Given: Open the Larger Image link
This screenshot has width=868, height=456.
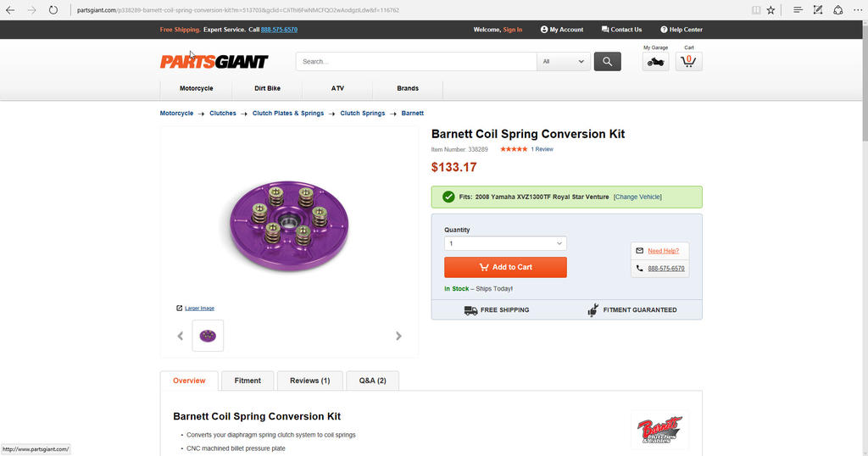Looking at the screenshot, I should (x=199, y=309).
